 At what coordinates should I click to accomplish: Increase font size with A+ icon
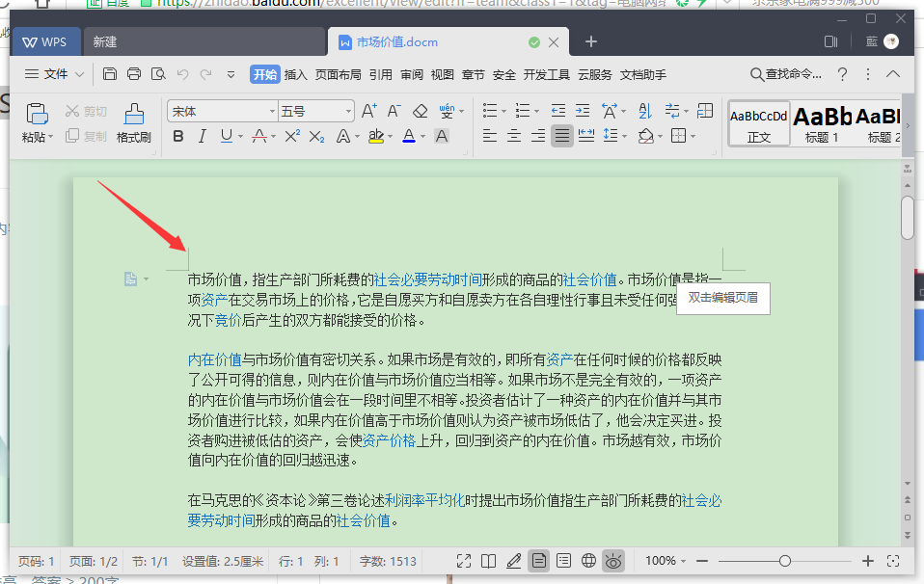coord(368,111)
